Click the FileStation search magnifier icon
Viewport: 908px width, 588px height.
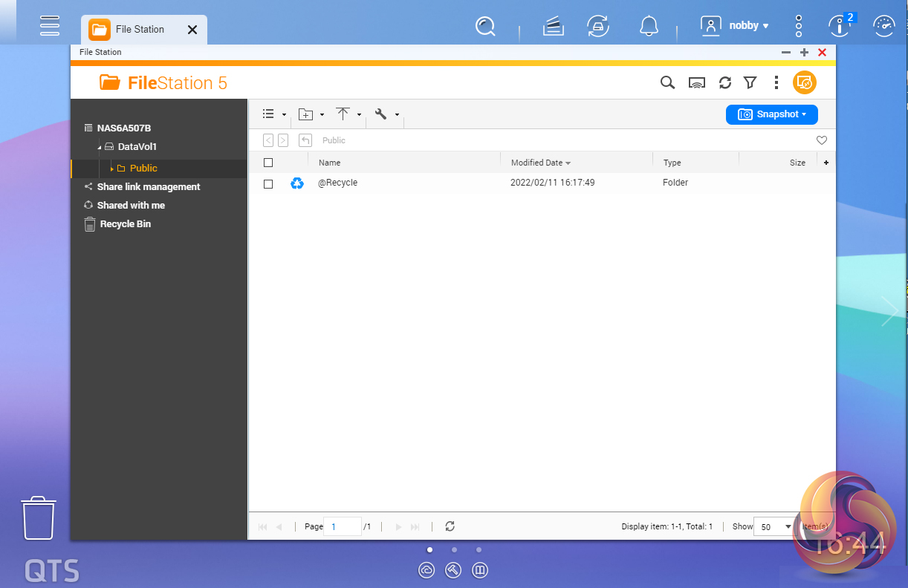(667, 82)
